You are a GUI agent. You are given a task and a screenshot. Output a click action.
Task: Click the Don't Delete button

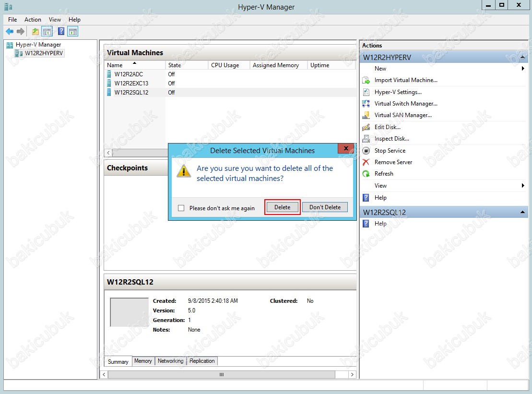tap(325, 207)
